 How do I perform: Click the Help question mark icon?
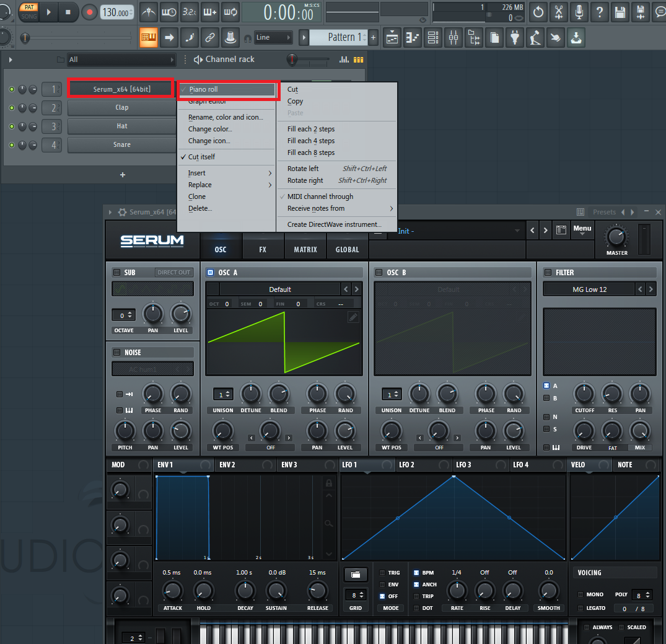coord(599,12)
